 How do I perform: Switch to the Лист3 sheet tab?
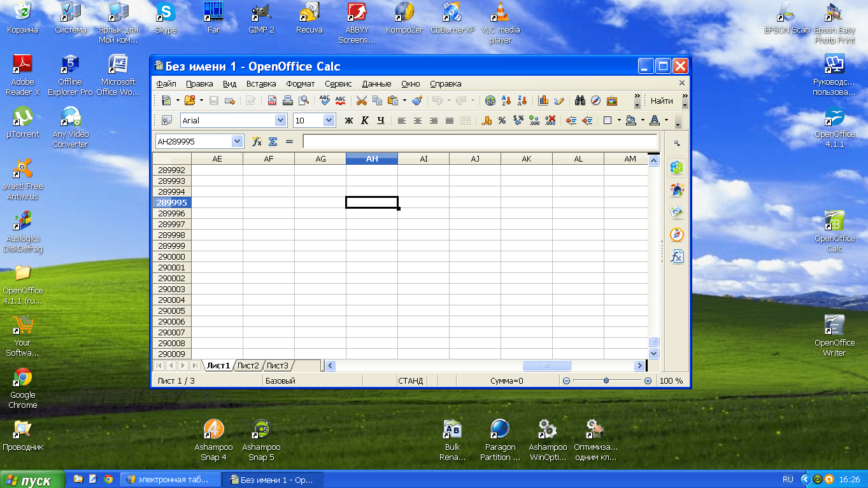pos(277,365)
